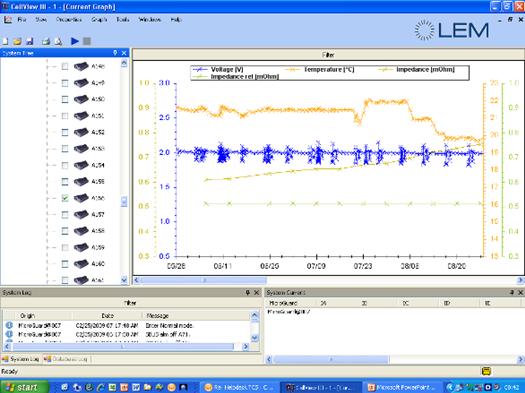The width and height of the screenshot is (525, 393).
Task: Open the Graph menu
Action: [x=99, y=20]
